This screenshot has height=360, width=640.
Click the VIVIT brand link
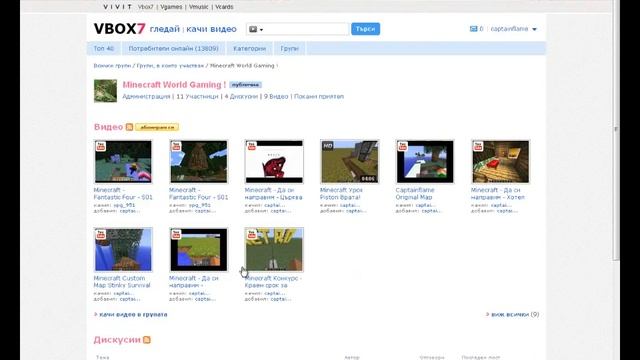click(x=117, y=7)
